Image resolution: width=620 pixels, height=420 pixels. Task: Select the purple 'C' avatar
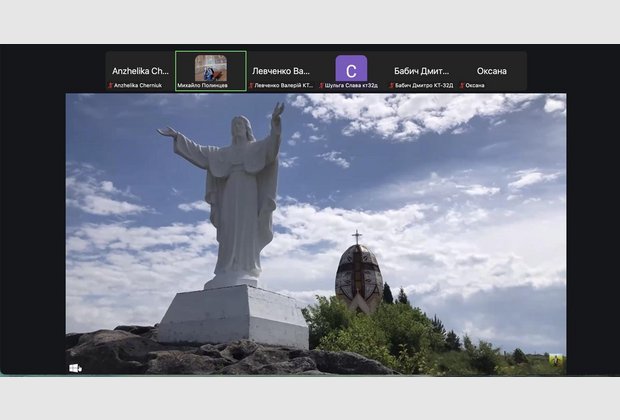(x=351, y=68)
